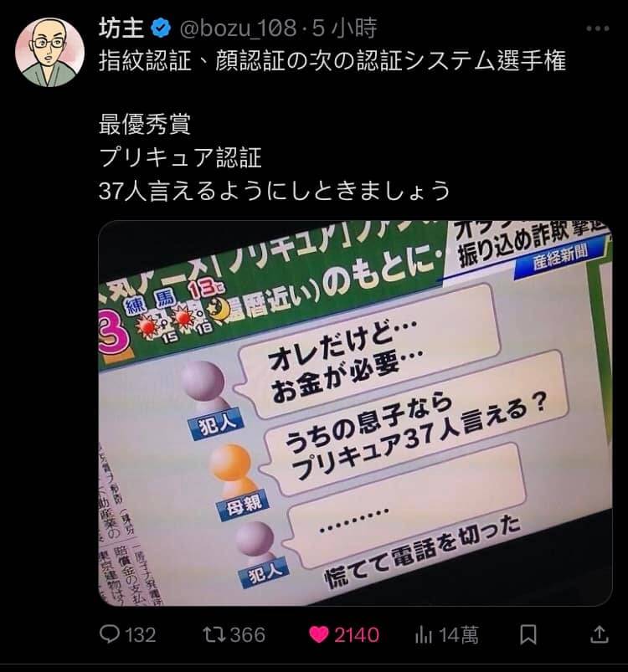Click the like count 2140
Image resolution: width=628 pixels, height=672 pixels.
357,634
